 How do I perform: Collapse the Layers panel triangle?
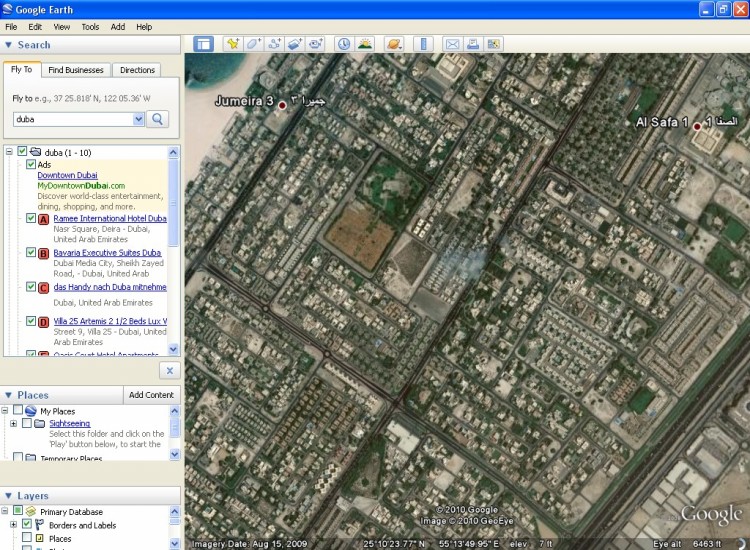tap(8, 496)
